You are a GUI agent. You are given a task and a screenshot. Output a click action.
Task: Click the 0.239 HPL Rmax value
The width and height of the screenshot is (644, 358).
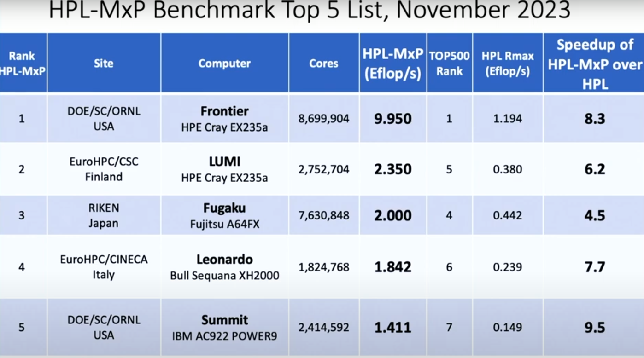(508, 267)
